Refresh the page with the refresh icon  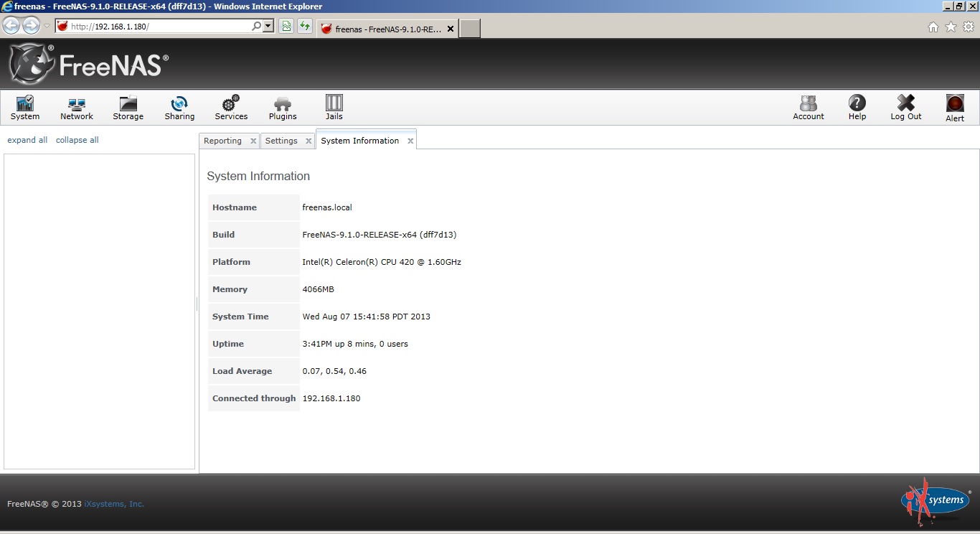(305, 27)
